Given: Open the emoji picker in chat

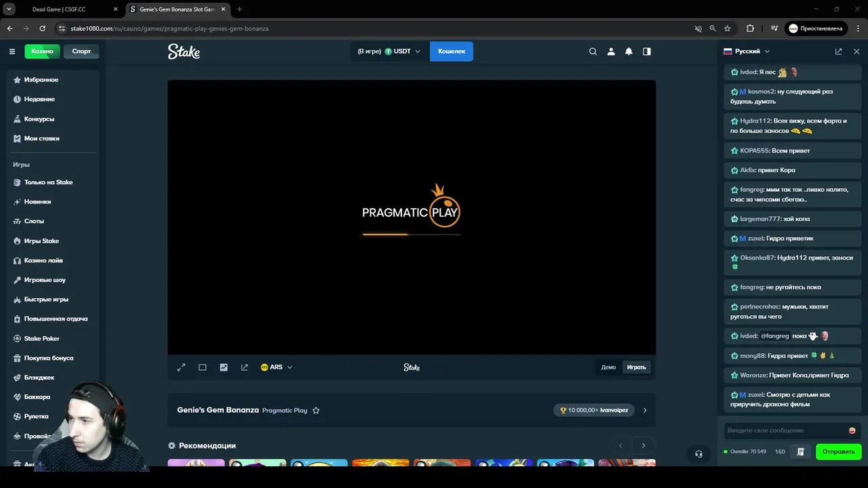Looking at the screenshot, I should click(852, 430).
